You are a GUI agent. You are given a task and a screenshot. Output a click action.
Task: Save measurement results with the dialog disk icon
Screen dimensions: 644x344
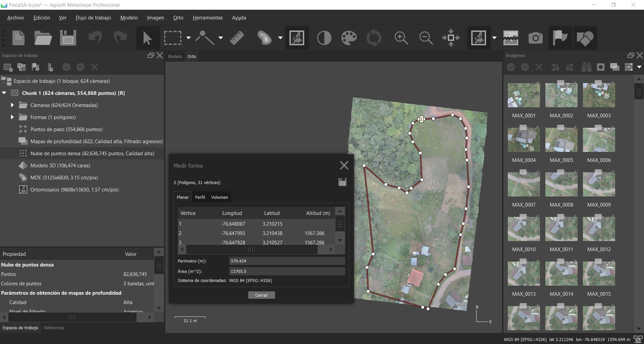pyautogui.click(x=342, y=182)
